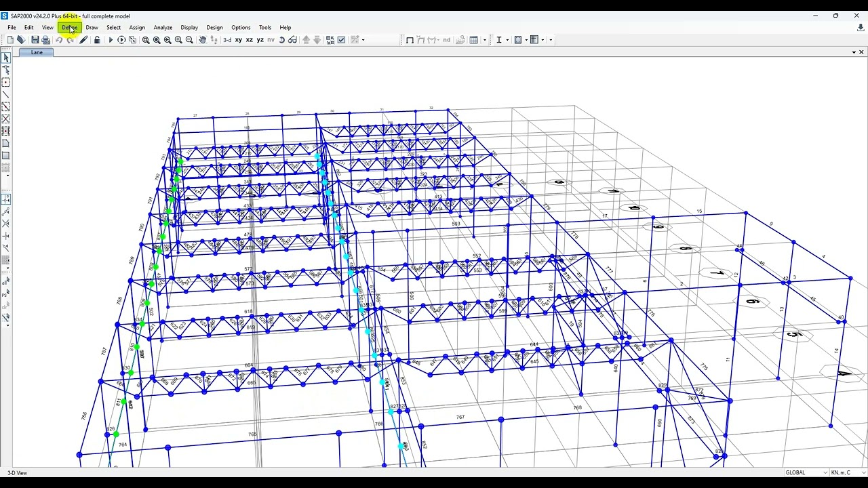
Task: Click the Select All icon in left sidebar
Action: 6,282
